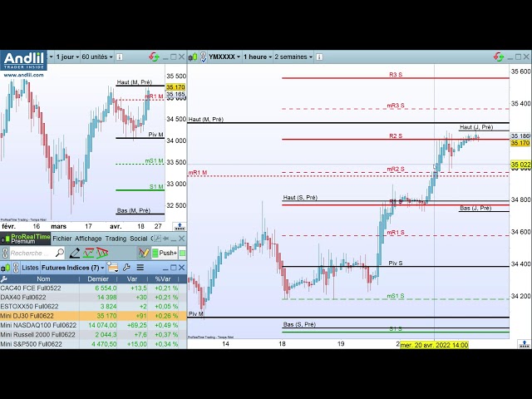
Task: Click the 4 470,50 value in Mini S&P500 row
Action: [103, 344]
